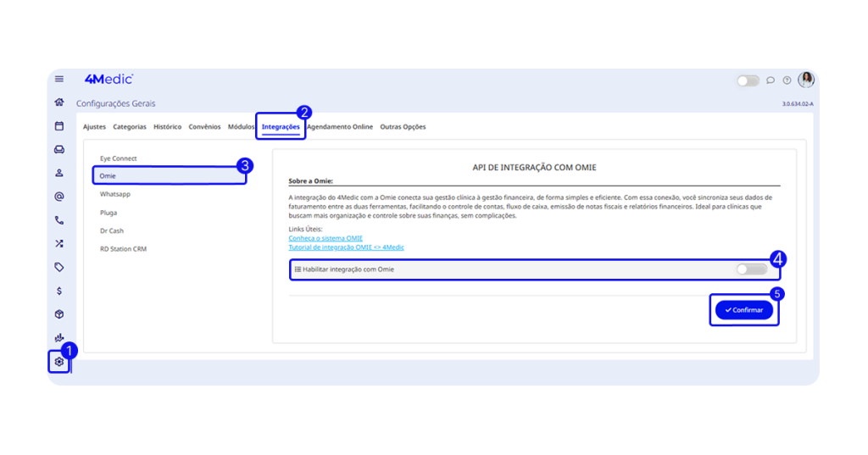
Task: Open the calendar icon in sidebar
Action: [x=59, y=126]
